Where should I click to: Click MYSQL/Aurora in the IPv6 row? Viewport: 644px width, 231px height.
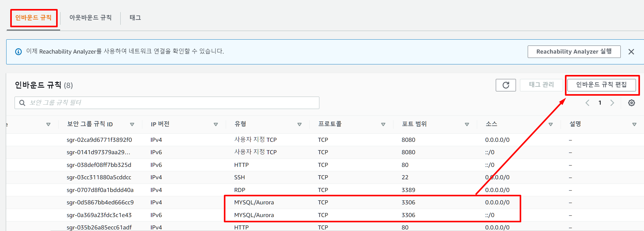pyautogui.click(x=254, y=215)
